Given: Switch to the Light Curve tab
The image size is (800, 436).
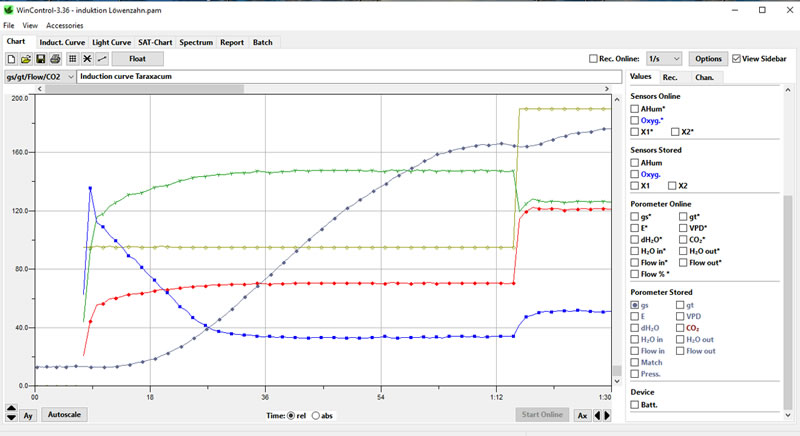Looking at the screenshot, I should pos(111,42).
